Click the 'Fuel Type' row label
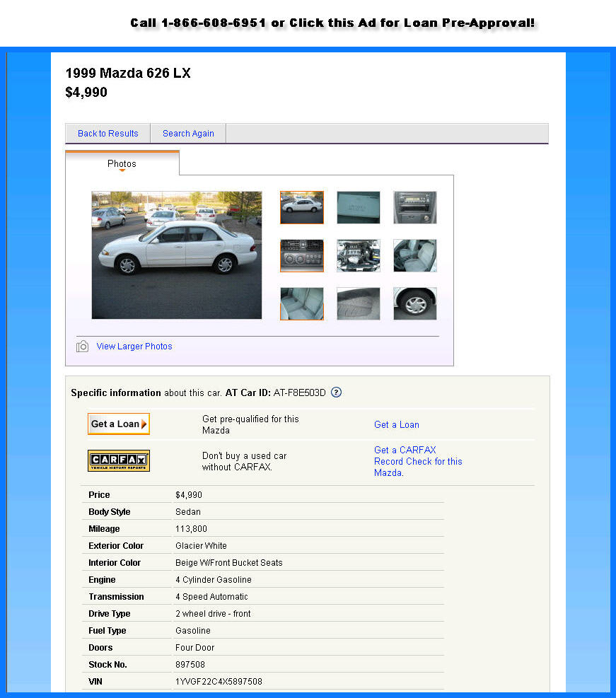The height and width of the screenshot is (698, 616). click(x=107, y=630)
